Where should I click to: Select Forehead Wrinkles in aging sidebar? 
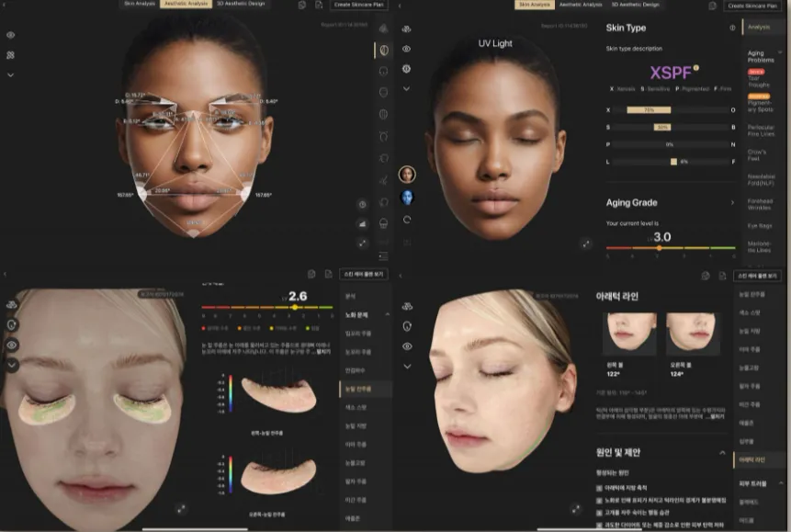pyautogui.click(x=759, y=204)
